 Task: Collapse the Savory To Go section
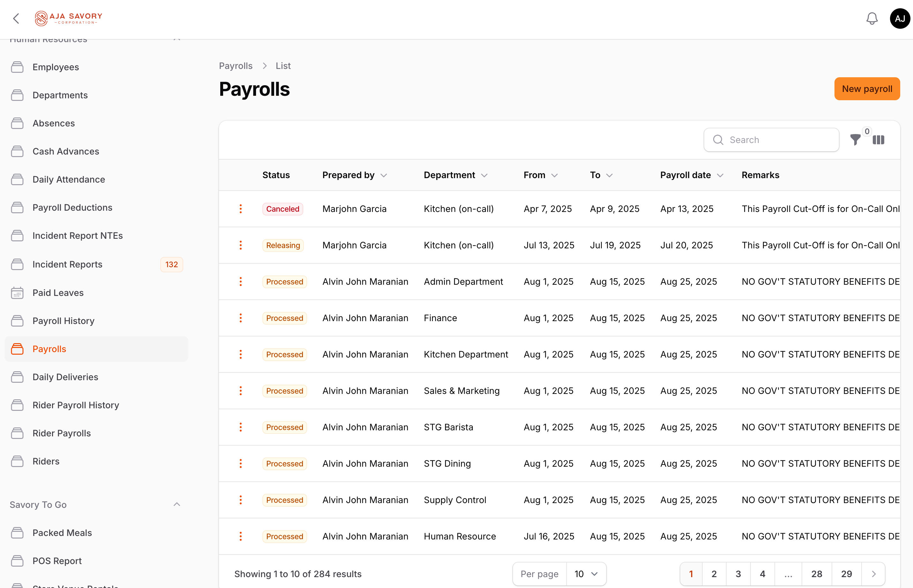[177, 504]
